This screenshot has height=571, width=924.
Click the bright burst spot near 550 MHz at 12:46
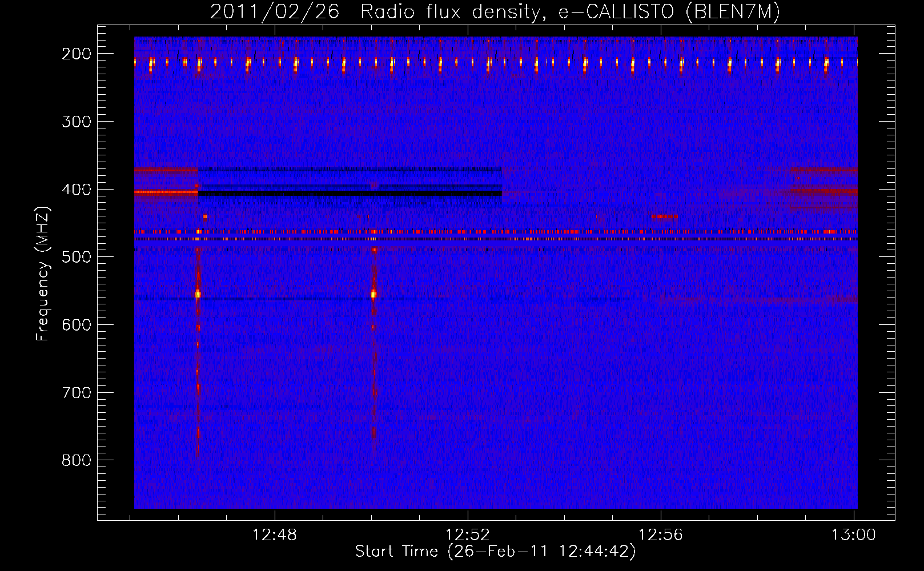(x=198, y=294)
